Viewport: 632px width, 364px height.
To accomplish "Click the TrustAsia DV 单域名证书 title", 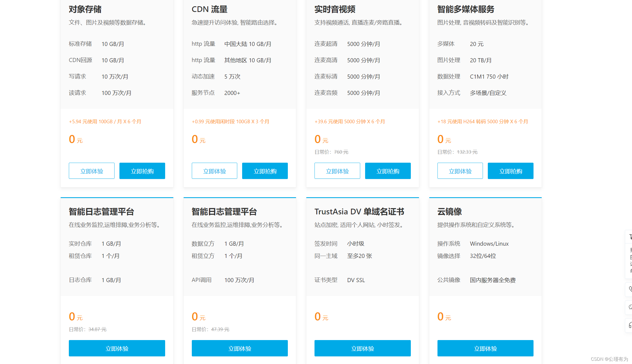I will 359,212.
